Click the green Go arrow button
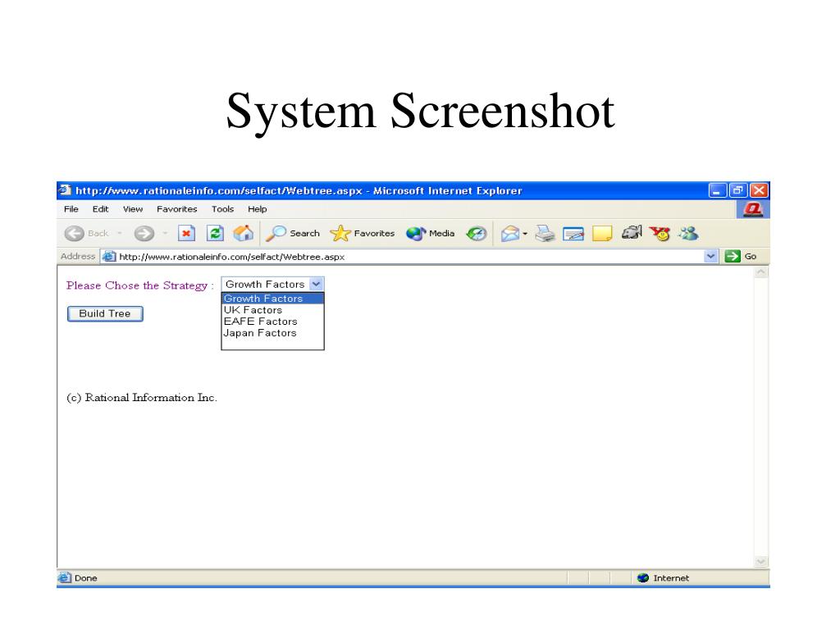Image resolution: width=840 pixels, height=630 pixels. [732, 256]
